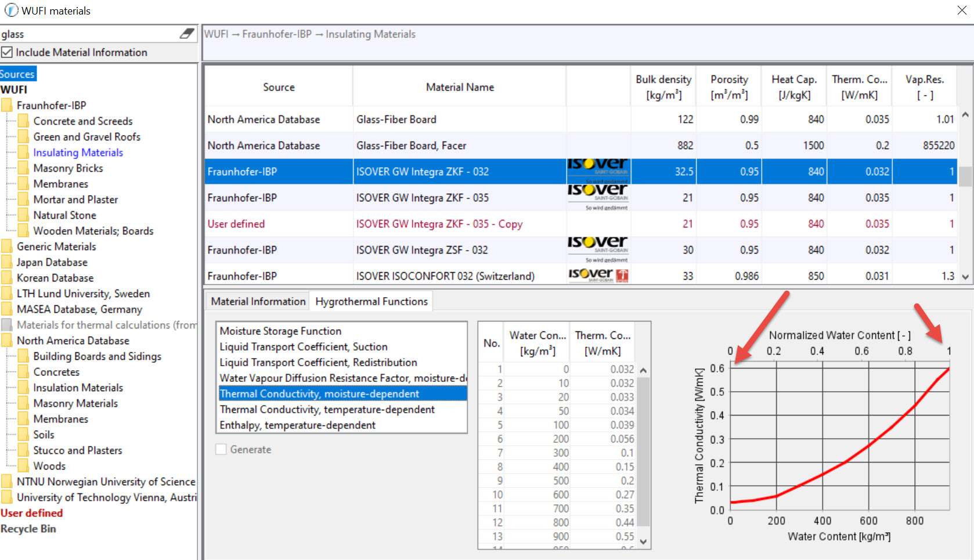
Task: Open MASEA Database, Germany source
Action: pyautogui.click(x=79, y=309)
